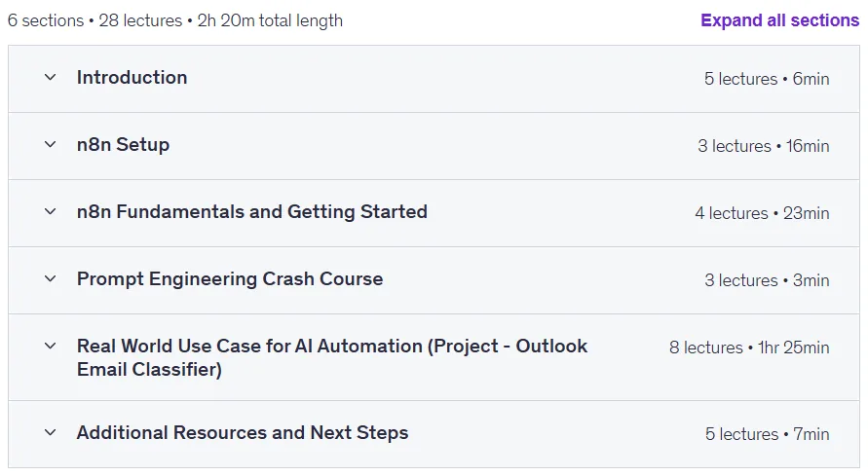Click Additional Resources and Next Steps title
The height and width of the screenshot is (476, 868).
(x=243, y=433)
